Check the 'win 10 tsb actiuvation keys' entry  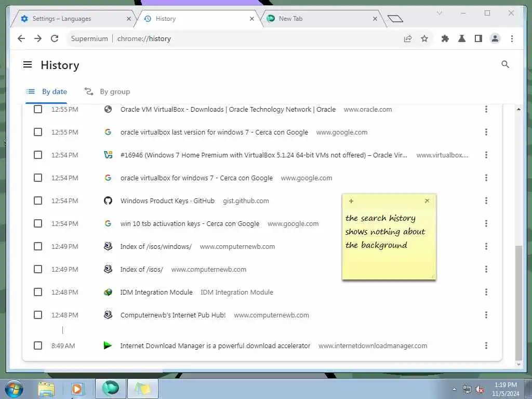coord(38,223)
